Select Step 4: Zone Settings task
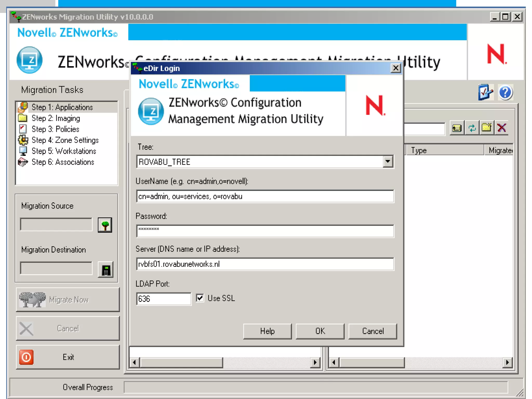This screenshot has width=532, height=399. [65, 140]
